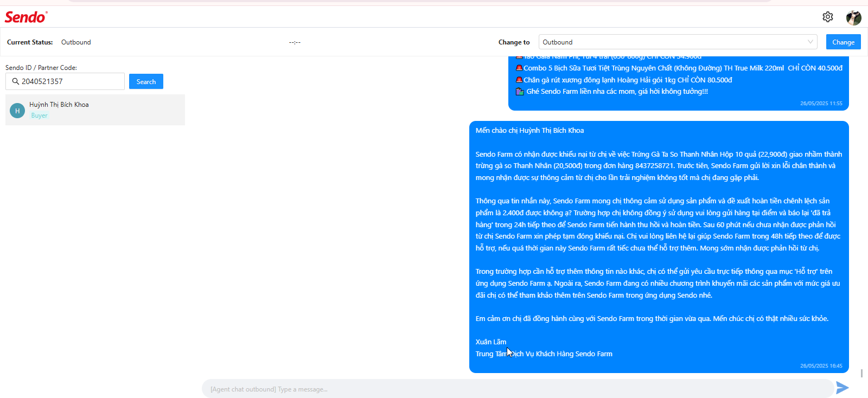Click the Chân gà rút xương promo line

point(624,80)
